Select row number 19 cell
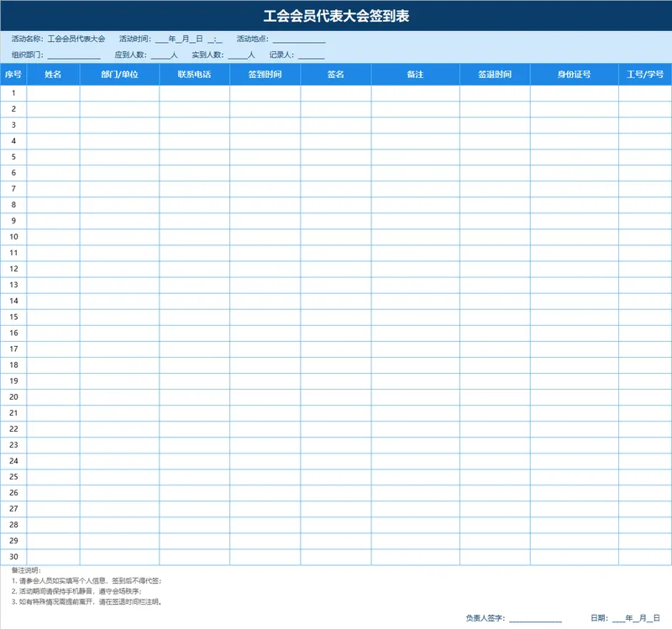 [13, 381]
